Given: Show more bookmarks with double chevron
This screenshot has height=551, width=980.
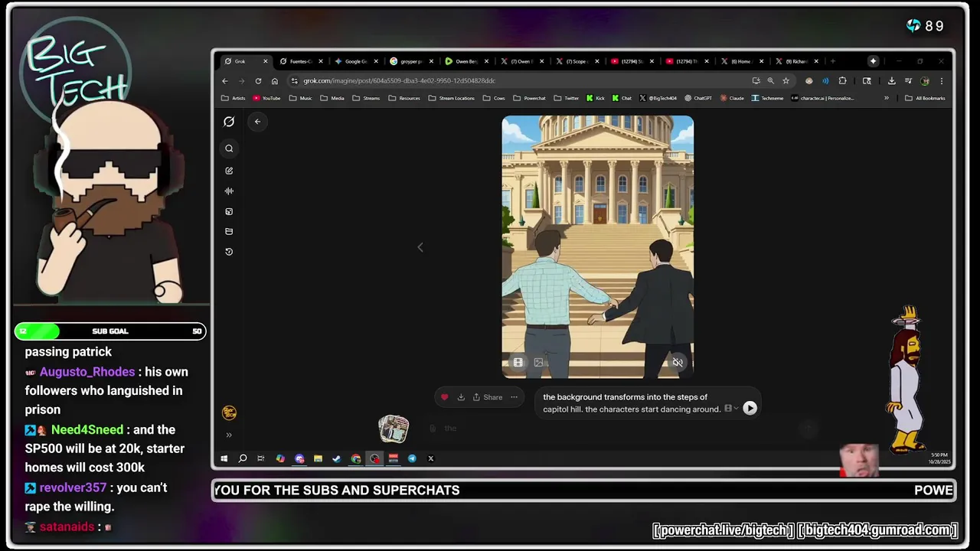Looking at the screenshot, I should (x=887, y=98).
